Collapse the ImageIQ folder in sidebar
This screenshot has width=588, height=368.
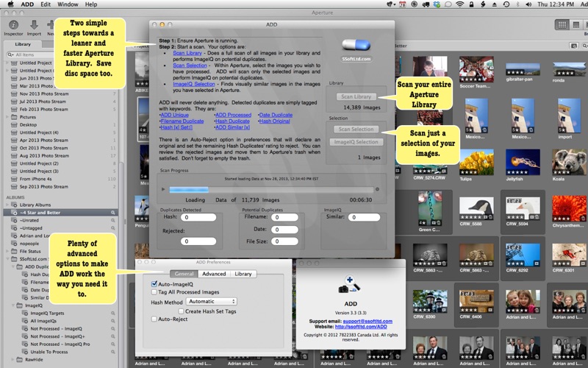pos(13,305)
